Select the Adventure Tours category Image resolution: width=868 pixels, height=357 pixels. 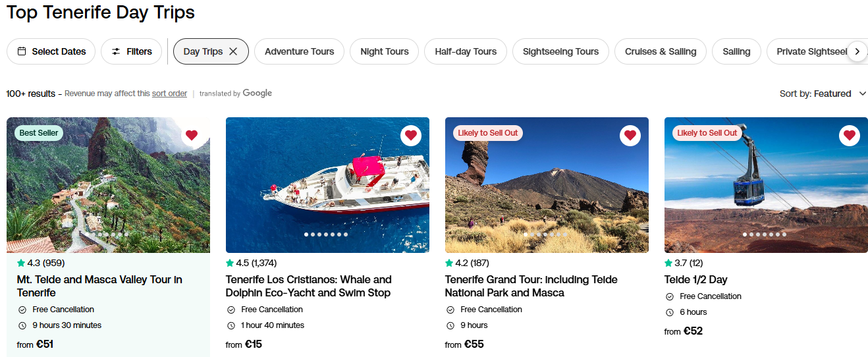pyautogui.click(x=299, y=51)
